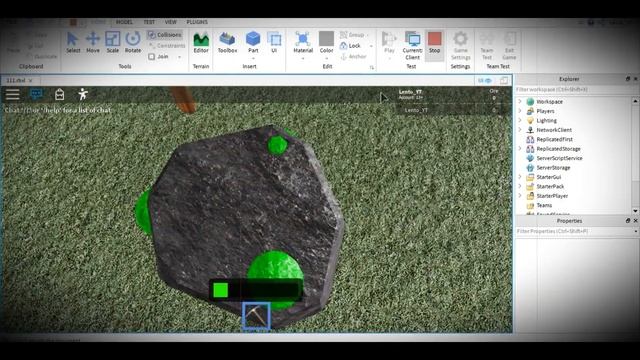
Task: Click the in-game emotes character icon
Action: click(x=83, y=94)
